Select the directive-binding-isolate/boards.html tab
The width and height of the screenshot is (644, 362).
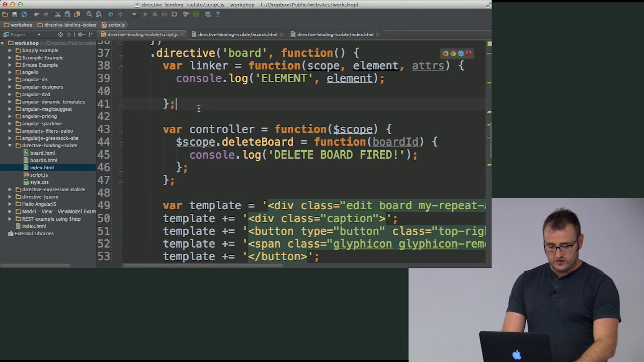pos(237,34)
